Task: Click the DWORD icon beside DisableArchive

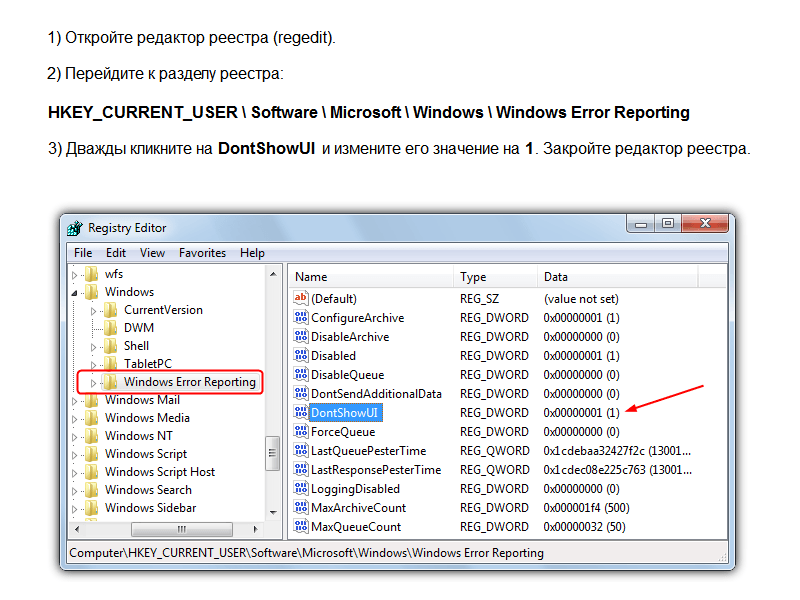Action: (301, 336)
